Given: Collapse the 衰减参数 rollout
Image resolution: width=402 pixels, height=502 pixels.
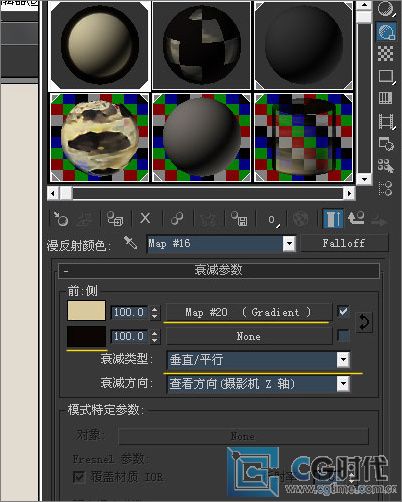Looking at the screenshot, I should pos(219,271).
